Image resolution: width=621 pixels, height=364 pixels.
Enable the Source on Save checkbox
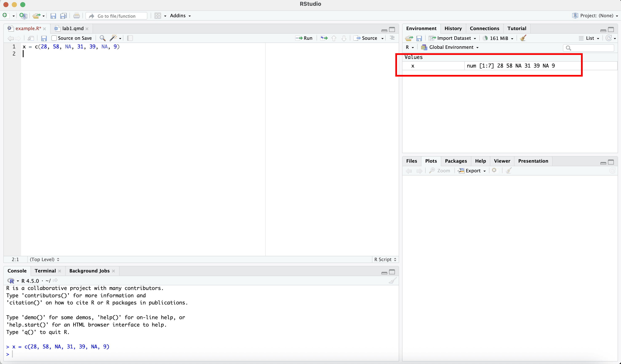[x=54, y=38]
